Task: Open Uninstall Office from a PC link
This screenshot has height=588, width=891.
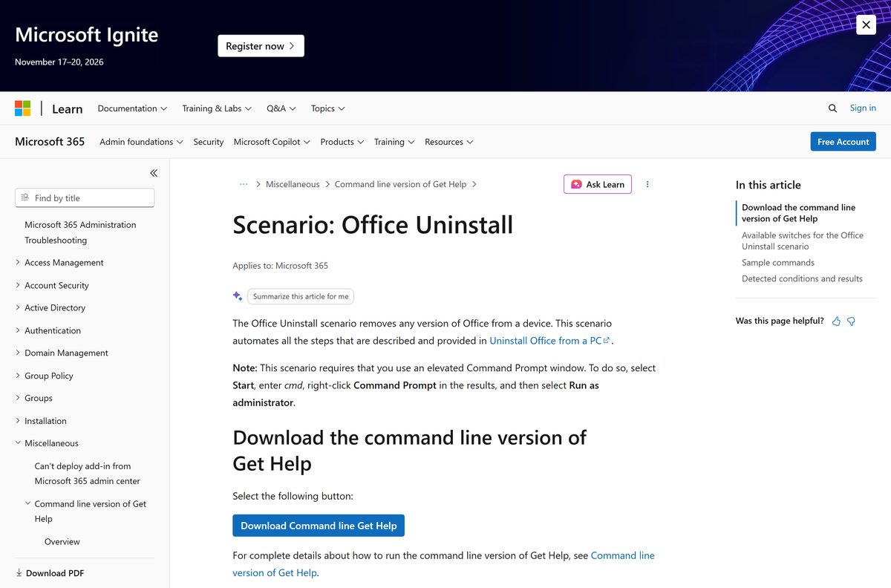Action: tap(549, 341)
